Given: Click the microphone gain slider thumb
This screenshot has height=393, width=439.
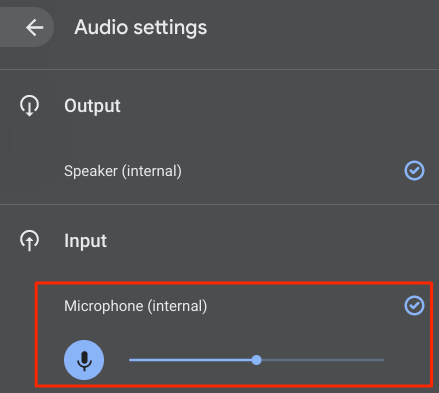Looking at the screenshot, I should [256, 360].
